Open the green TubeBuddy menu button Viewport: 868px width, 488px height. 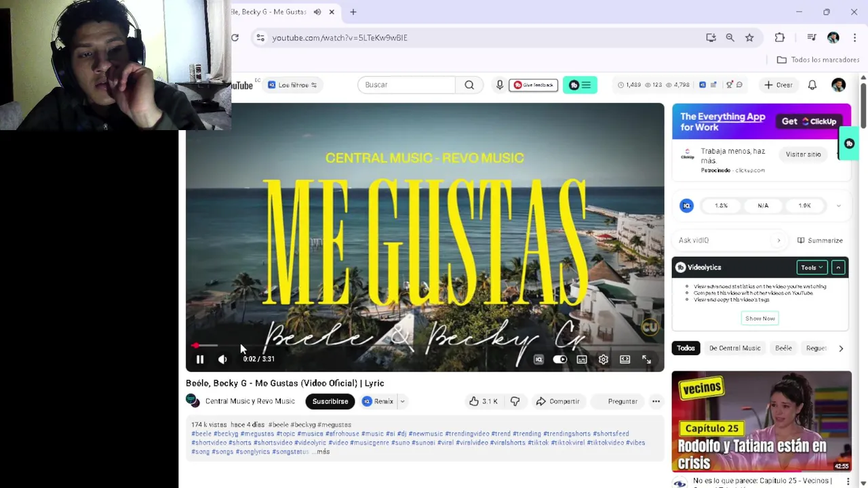click(x=580, y=85)
